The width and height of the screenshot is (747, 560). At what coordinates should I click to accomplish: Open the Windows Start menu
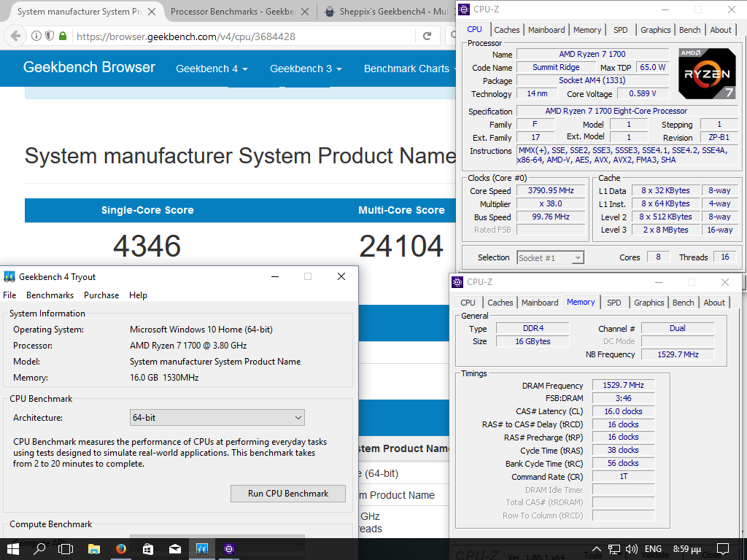(12, 549)
